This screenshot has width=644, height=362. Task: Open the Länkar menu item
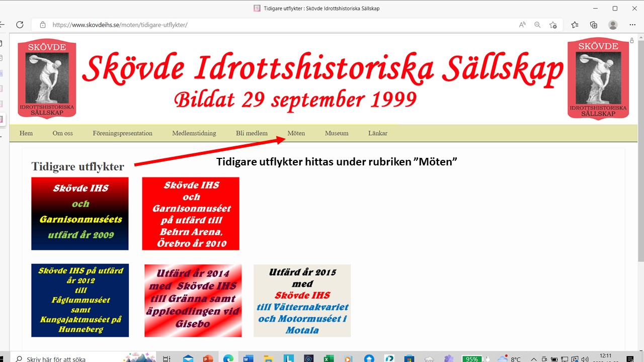(378, 133)
